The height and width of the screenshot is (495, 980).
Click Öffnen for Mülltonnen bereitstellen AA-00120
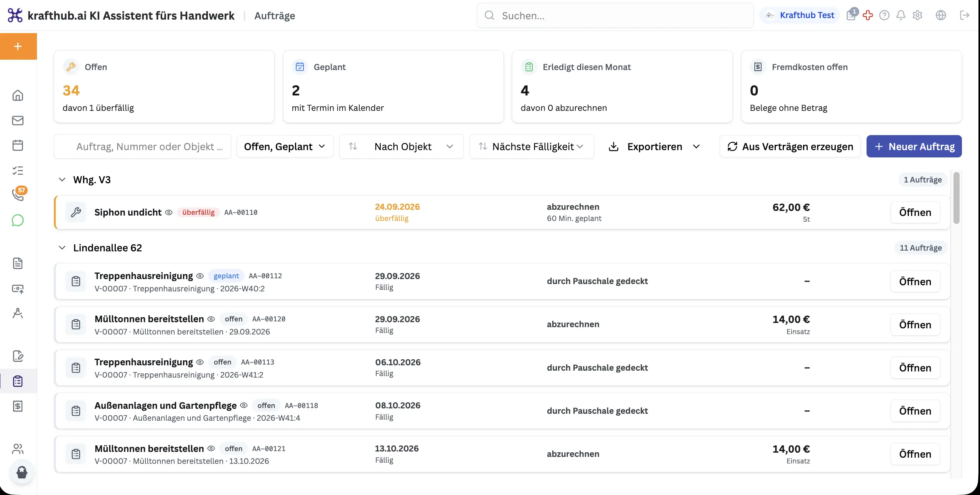(x=915, y=324)
